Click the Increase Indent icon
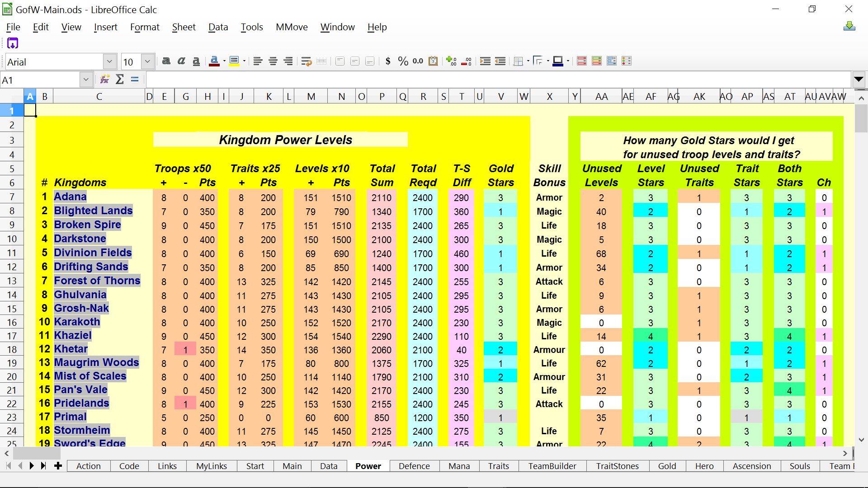This screenshot has height=488, width=868. (x=485, y=61)
